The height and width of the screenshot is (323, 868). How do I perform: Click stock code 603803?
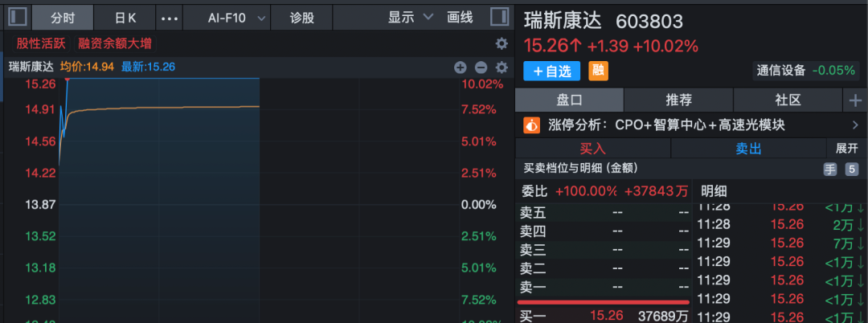coord(649,21)
